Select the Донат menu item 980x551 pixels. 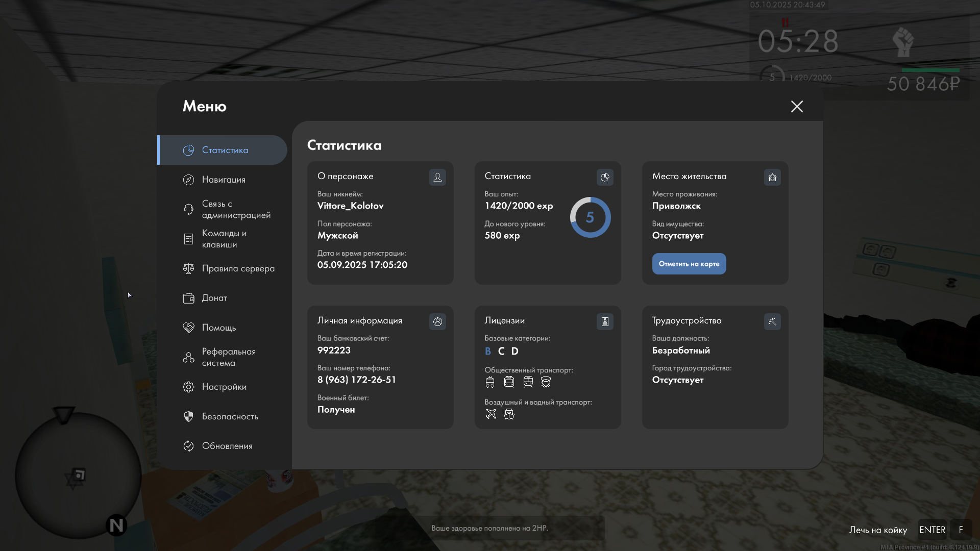click(x=214, y=298)
